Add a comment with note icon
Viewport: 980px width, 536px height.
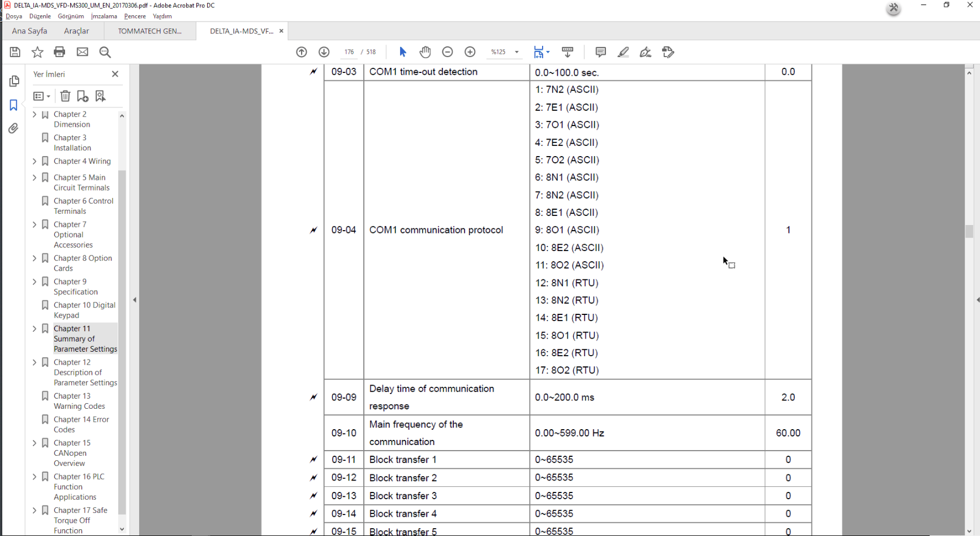[x=600, y=52]
